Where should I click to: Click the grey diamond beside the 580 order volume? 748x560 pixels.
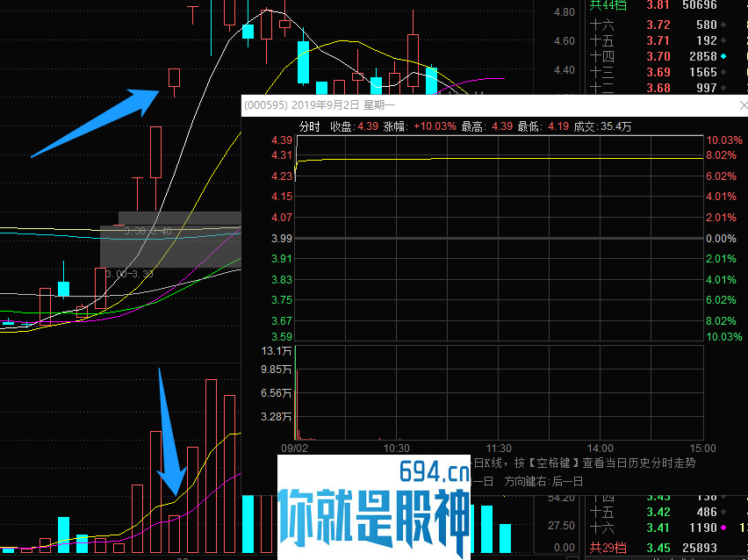point(723,25)
